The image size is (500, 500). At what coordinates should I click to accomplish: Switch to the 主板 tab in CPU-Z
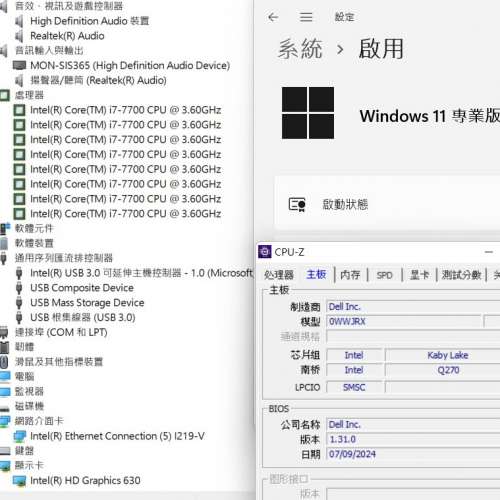tap(316, 275)
